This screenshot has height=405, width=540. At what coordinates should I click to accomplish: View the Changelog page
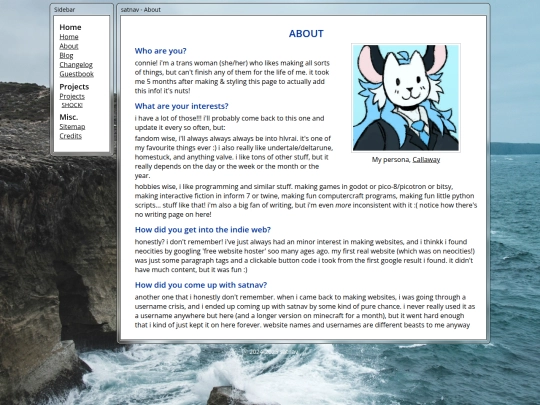76,65
